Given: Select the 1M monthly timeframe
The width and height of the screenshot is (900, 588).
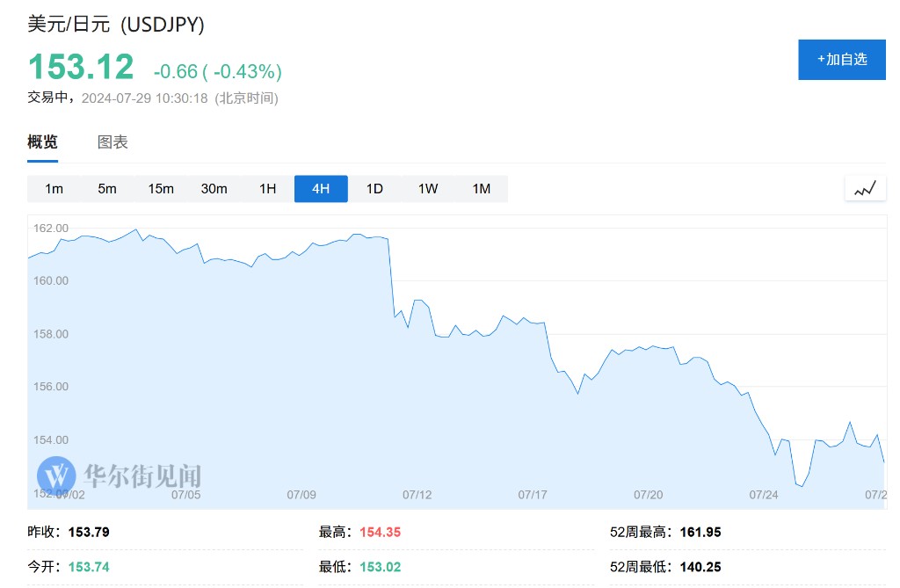Looking at the screenshot, I should tap(481, 189).
